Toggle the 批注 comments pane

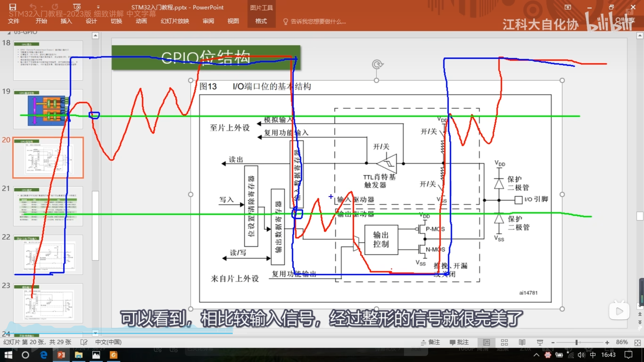coord(459,342)
